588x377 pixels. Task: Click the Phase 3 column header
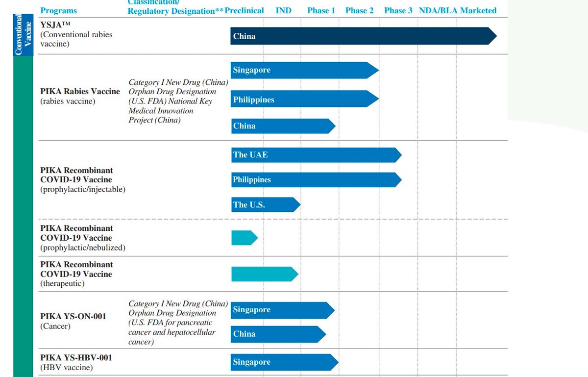398,10
